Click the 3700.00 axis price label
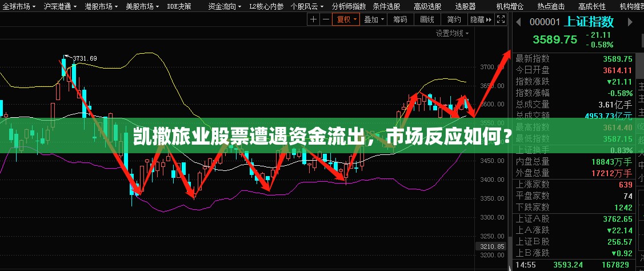 (493, 67)
